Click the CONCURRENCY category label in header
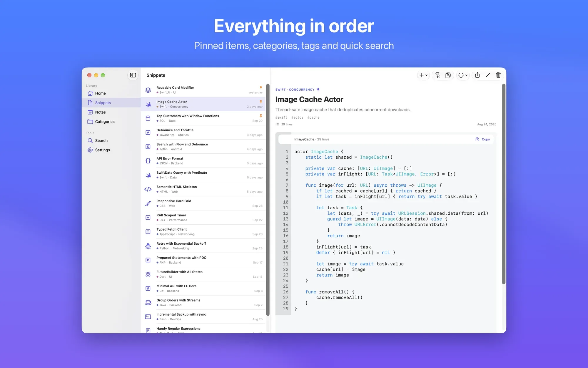 302,89
